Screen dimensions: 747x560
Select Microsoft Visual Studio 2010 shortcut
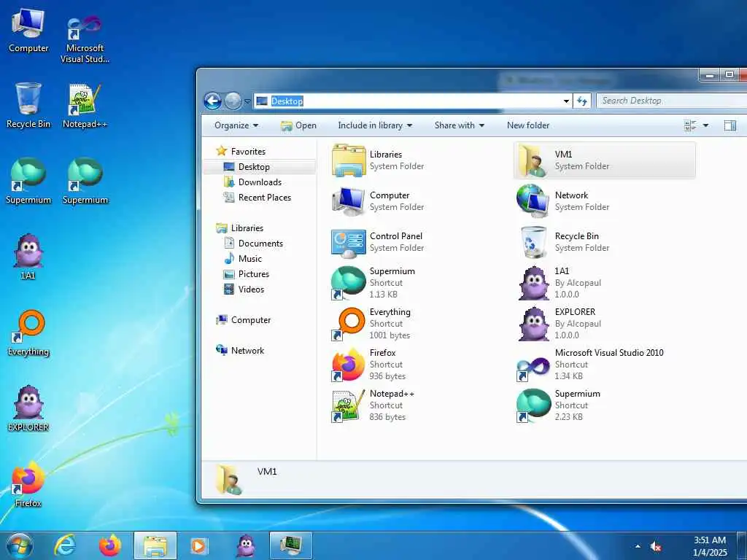pos(604,365)
